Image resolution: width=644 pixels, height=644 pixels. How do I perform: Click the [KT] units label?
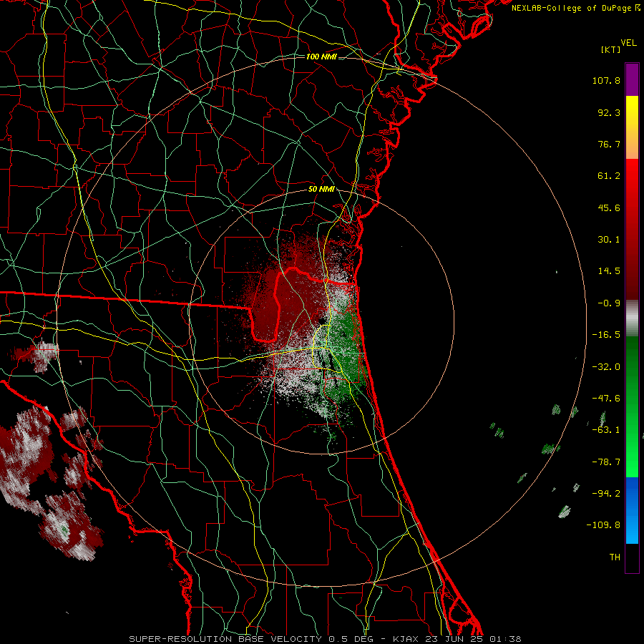coord(610,49)
